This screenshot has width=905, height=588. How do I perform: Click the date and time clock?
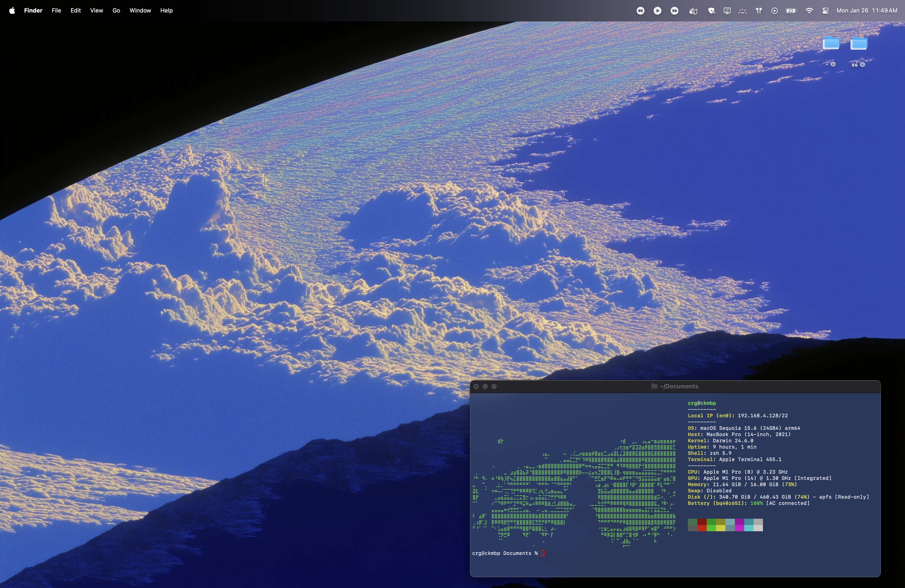pos(867,11)
